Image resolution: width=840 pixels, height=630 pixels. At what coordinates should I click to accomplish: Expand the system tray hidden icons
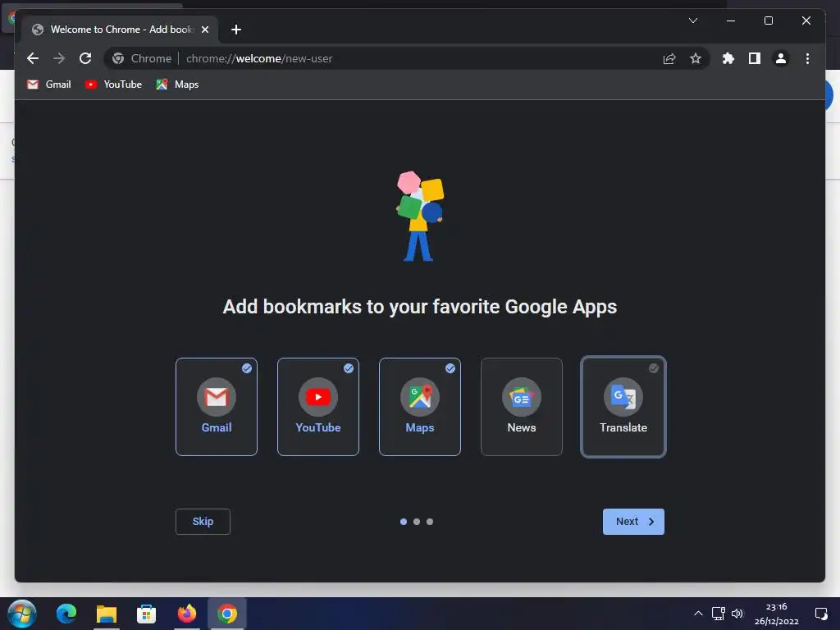point(699,614)
